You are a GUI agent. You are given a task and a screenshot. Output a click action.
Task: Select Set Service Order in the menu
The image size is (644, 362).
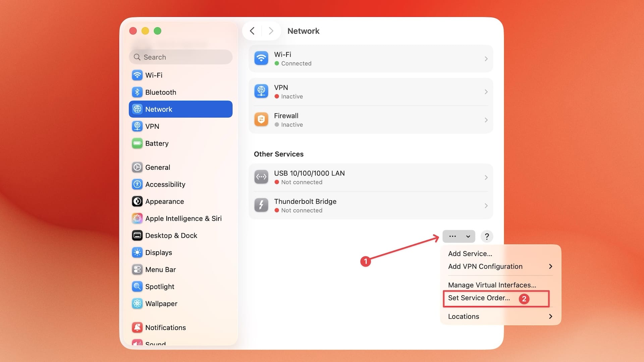point(479,298)
